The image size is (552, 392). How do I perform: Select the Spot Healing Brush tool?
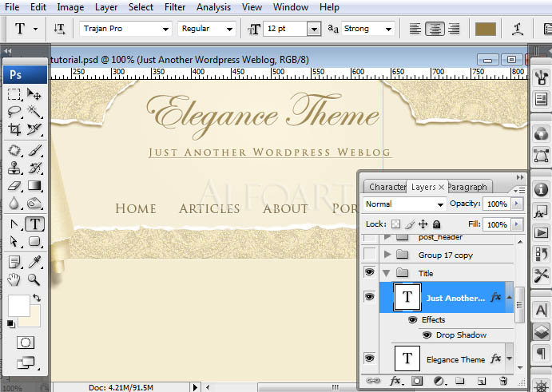(x=14, y=151)
